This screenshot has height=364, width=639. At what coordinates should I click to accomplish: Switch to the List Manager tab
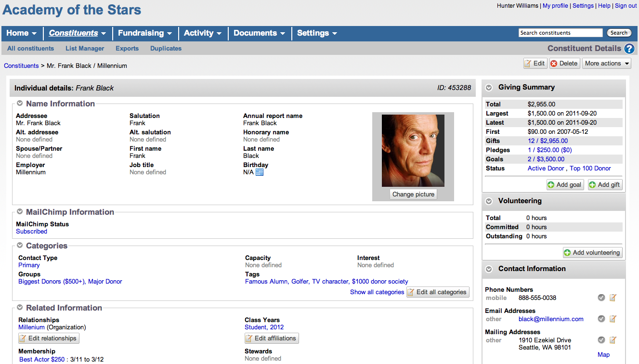85,49
